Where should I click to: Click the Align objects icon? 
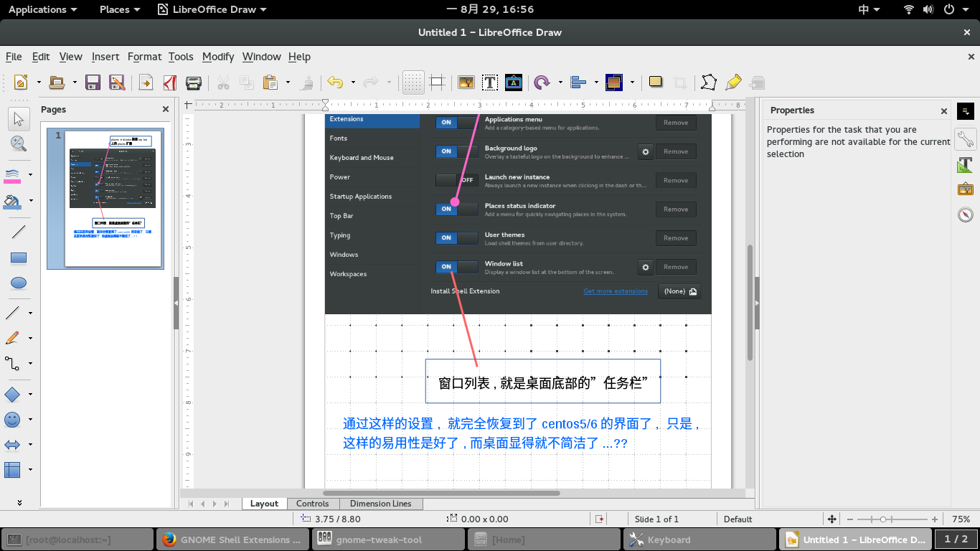click(578, 83)
